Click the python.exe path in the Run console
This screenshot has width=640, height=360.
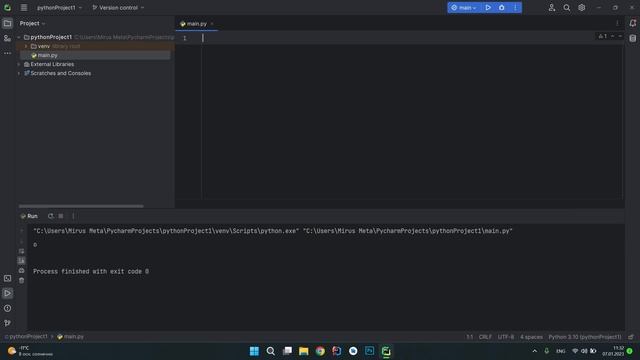coord(166,231)
